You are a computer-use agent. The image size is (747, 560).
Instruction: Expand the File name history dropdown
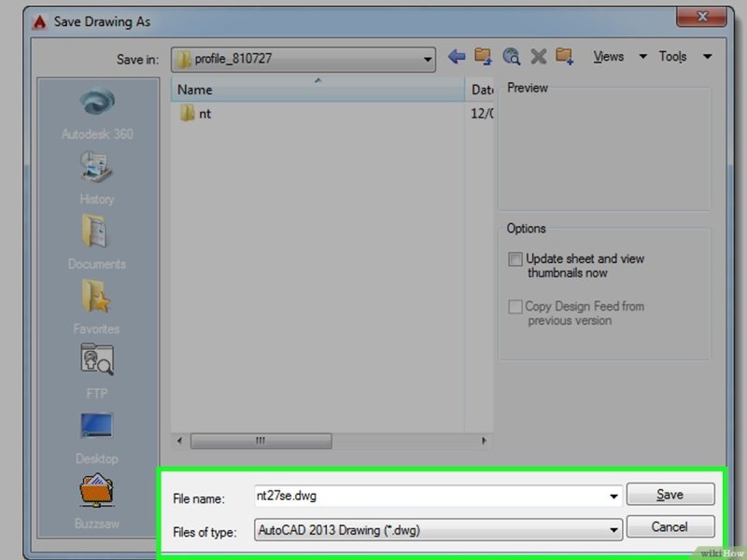pos(613,497)
